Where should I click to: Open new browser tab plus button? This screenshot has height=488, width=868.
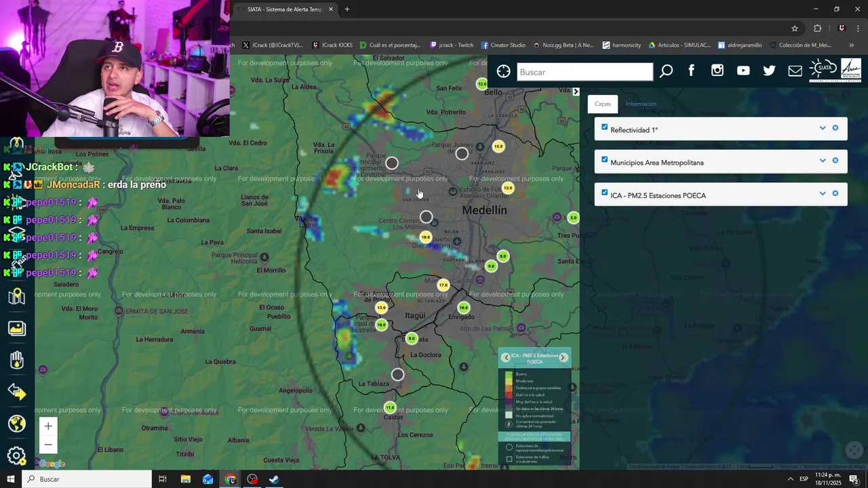pos(347,9)
